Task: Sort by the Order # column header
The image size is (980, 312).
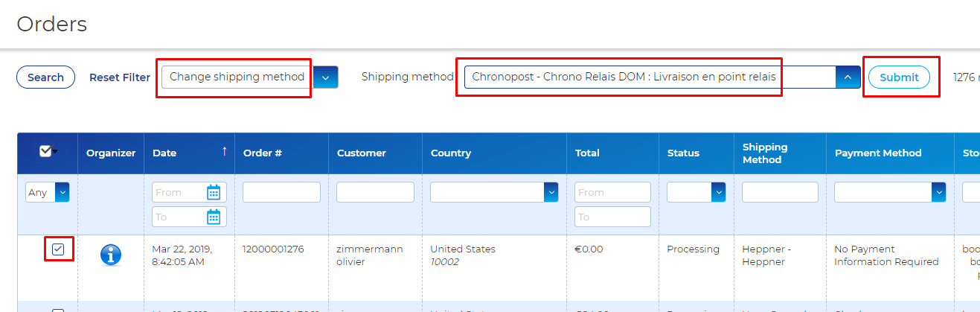Action: [262, 153]
